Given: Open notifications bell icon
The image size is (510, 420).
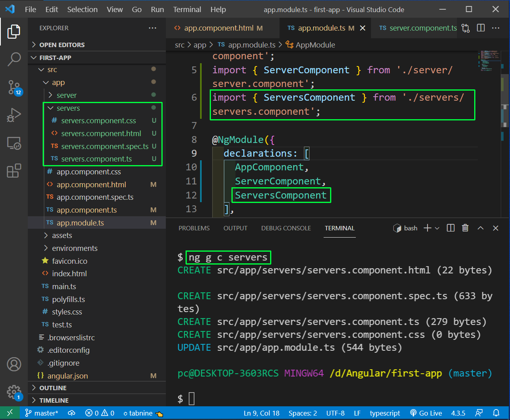Looking at the screenshot, I should [496, 413].
